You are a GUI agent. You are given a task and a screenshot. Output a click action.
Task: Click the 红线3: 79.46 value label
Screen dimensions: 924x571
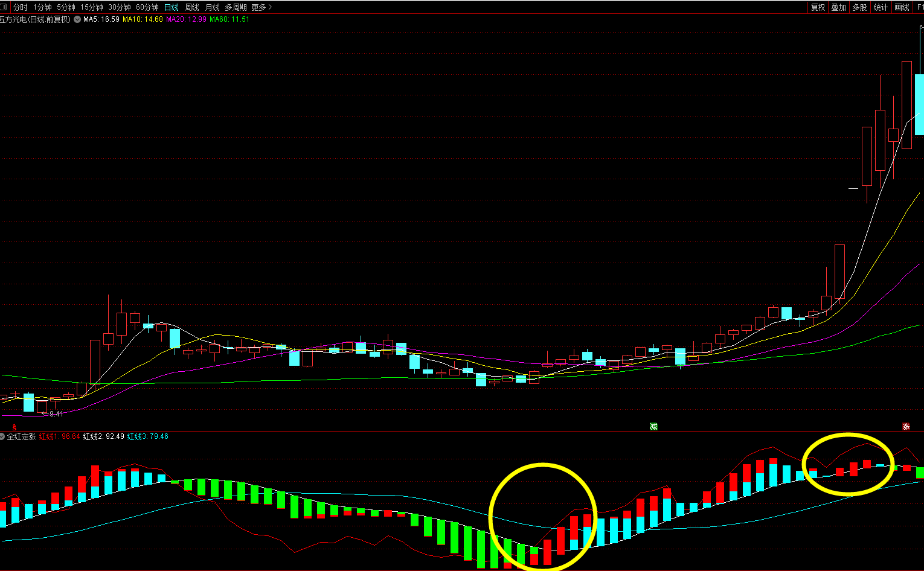click(147, 436)
